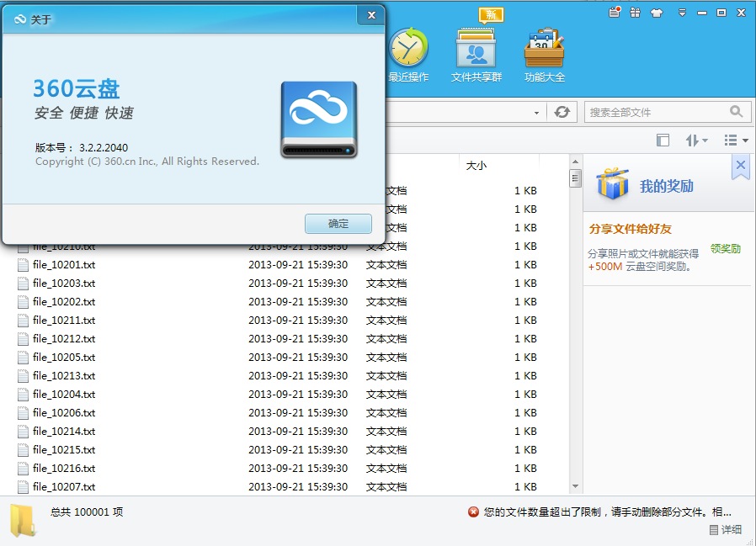Click version number 3.2.2.2040

104,147
